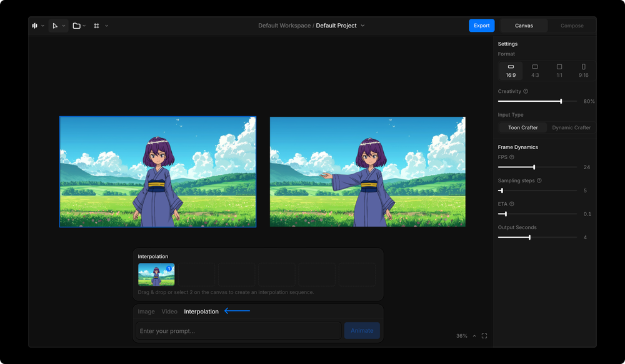
Task: Select the pointer cursor tool
Action: tap(55, 26)
